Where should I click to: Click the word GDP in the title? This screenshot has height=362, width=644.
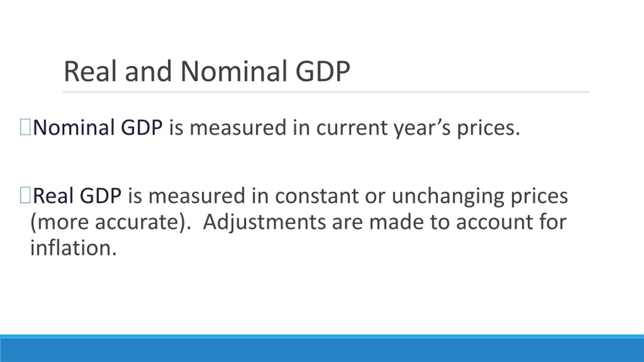click(323, 71)
